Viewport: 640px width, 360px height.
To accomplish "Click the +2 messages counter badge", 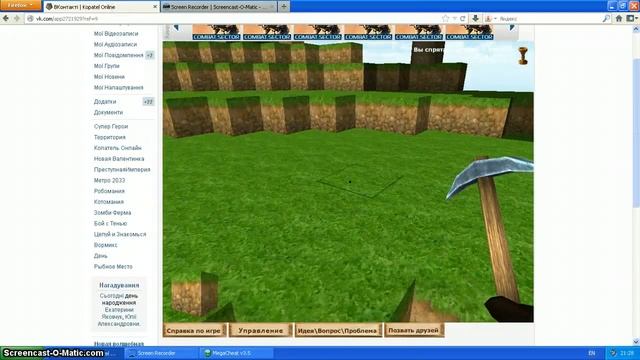I will coord(150,55).
